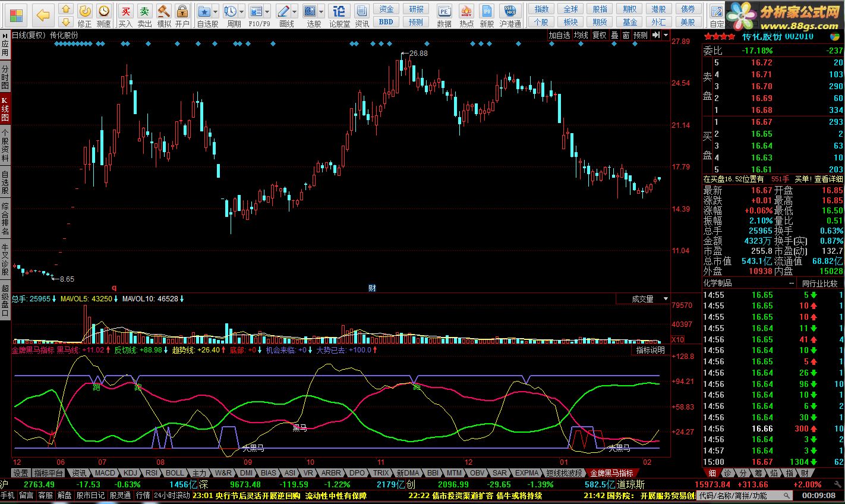Click the 设置 settings tab button
The width and height of the screenshot is (845, 504).
[21, 473]
